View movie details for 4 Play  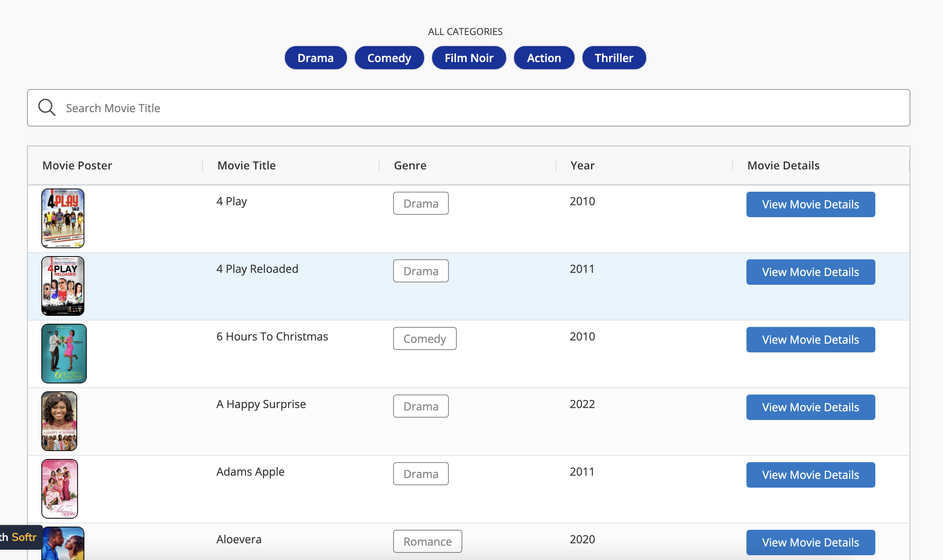[x=810, y=204]
